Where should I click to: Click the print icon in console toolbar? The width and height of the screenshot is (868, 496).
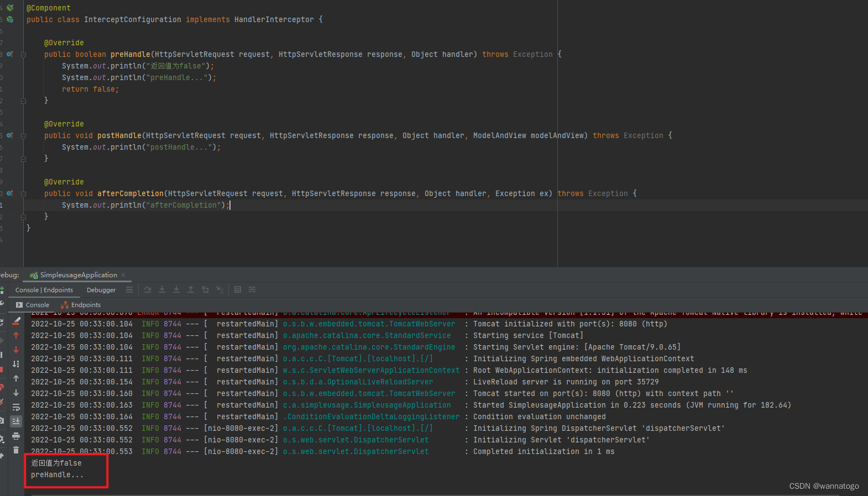click(16, 436)
